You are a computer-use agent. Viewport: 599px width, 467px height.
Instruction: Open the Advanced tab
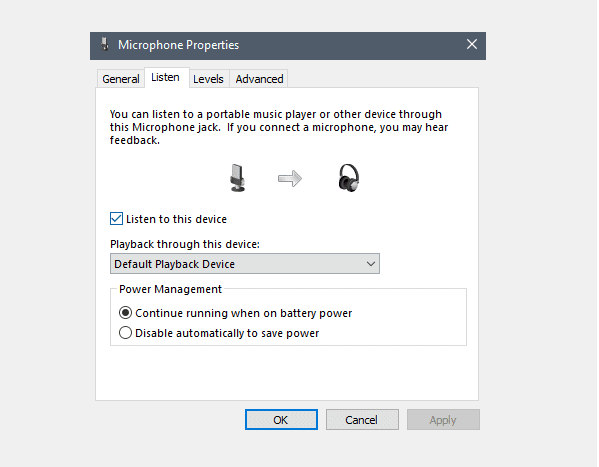pos(259,79)
